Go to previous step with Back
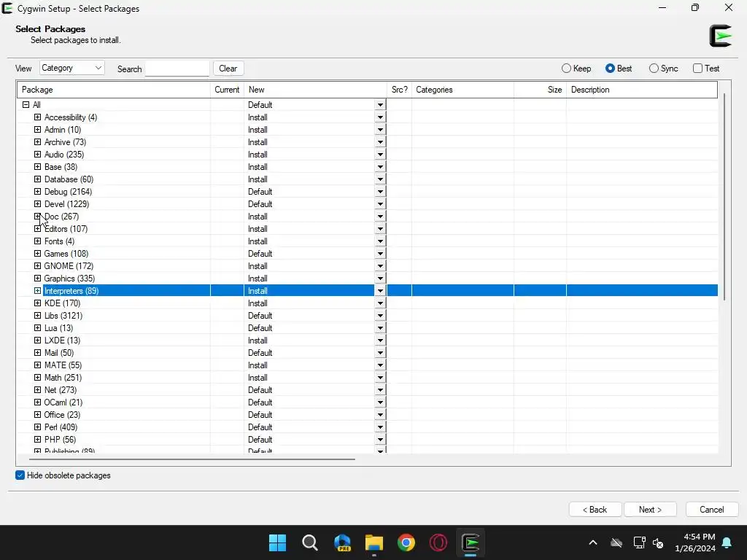This screenshot has width=747, height=560. [595, 510]
